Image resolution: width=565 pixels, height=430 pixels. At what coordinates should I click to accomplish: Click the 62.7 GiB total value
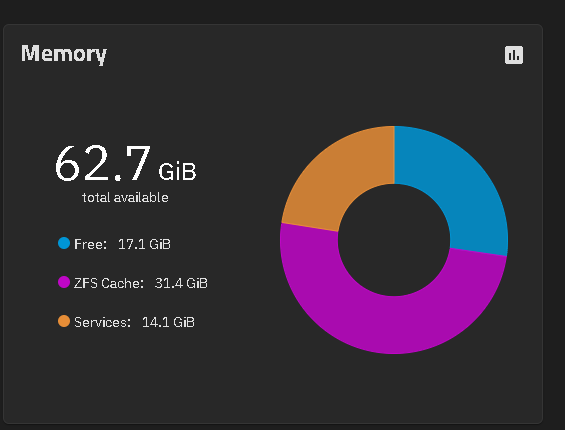coord(125,163)
